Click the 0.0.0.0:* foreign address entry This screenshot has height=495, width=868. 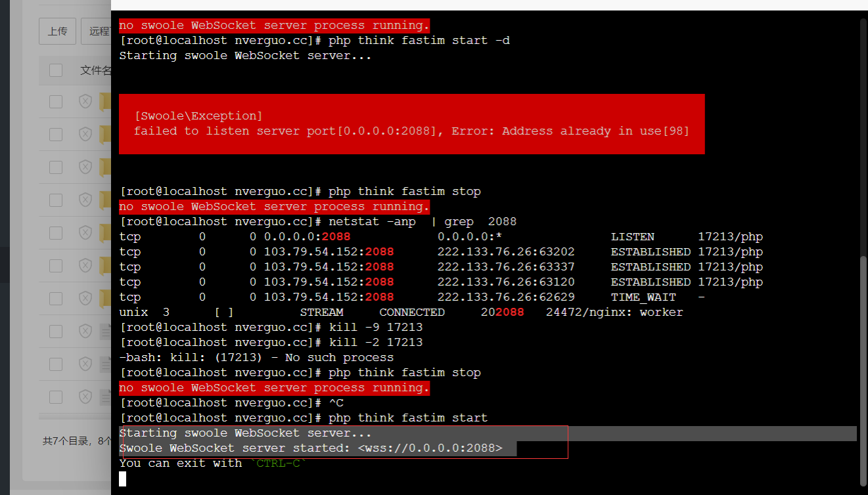[470, 237]
